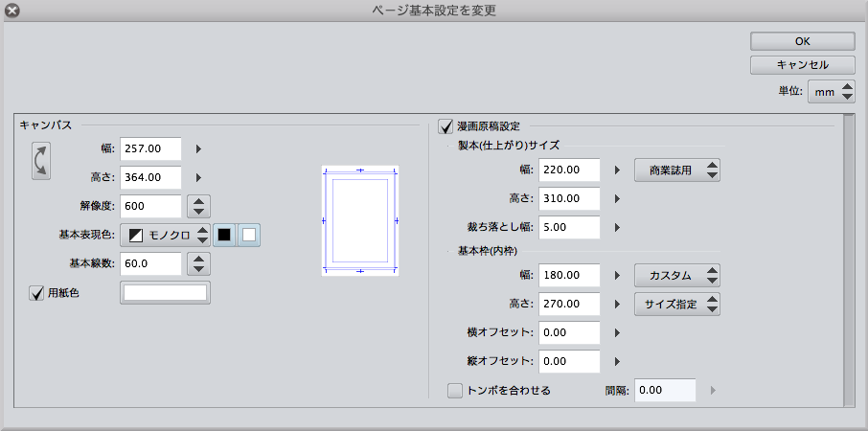Click the 縦オフセット input field
Viewport: 868px width, 431px height.
(x=569, y=361)
